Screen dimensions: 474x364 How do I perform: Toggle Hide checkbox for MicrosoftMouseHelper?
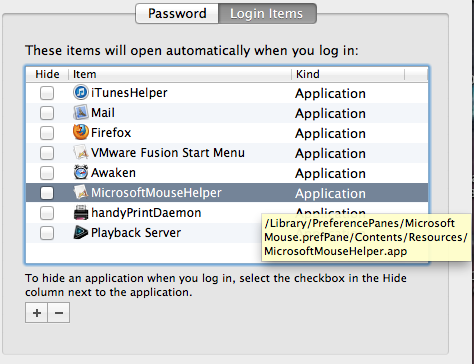47,193
